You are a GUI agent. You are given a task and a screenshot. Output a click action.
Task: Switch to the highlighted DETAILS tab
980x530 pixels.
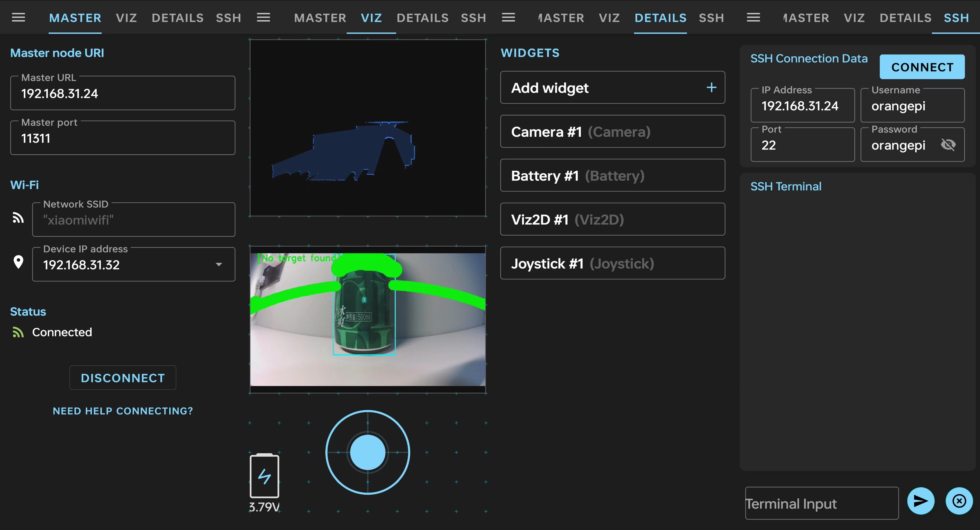click(x=660, y=18)
